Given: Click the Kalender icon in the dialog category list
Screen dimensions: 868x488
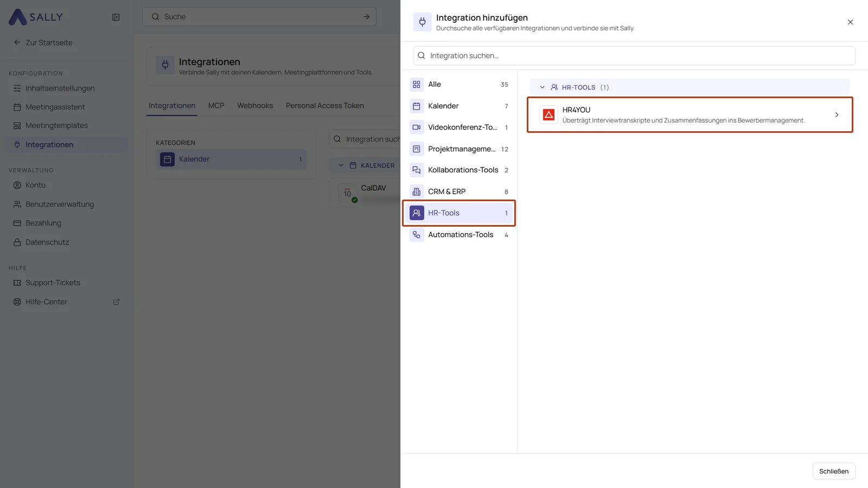Looking at the screenshot, I should pos(417,106).
